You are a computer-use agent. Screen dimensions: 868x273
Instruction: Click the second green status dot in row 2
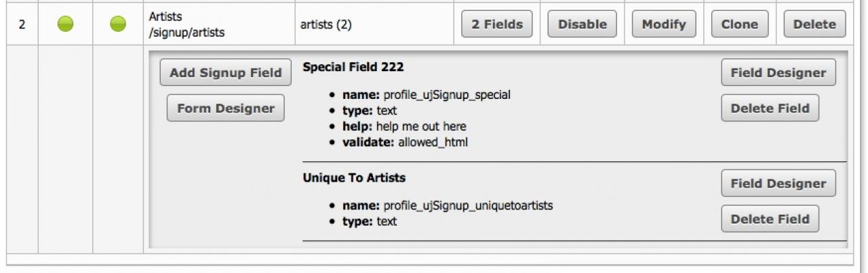pos(118,24)
